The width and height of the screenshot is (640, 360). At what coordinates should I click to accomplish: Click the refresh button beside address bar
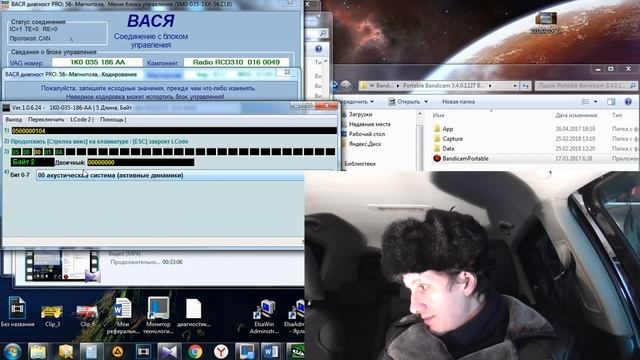pyautogui.click(x=525, y=86)
